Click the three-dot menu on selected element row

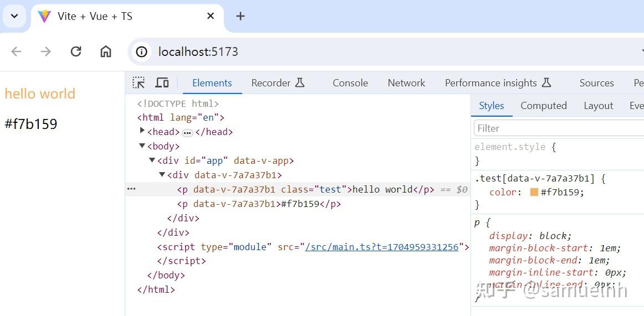point(131,189)
